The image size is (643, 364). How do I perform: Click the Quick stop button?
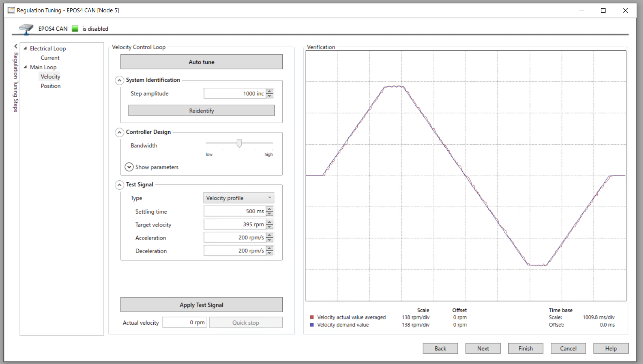pyautogui.click(x=246, y=322)
